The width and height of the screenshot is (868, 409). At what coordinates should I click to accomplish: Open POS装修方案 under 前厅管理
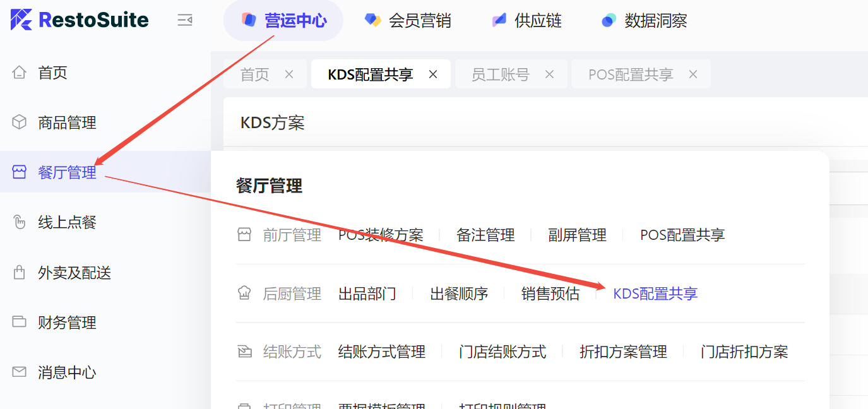[x=381, y=235]
